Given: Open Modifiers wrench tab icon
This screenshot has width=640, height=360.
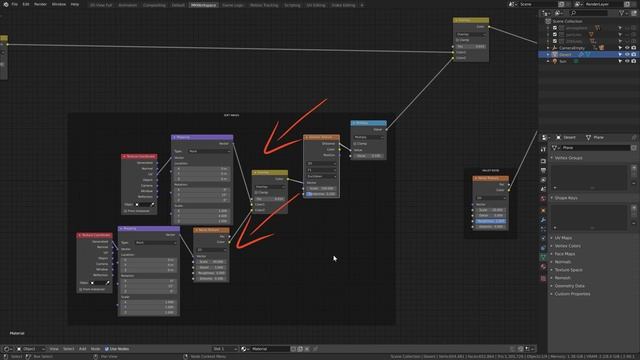Looking at the screenshot, I should (543, 220).
